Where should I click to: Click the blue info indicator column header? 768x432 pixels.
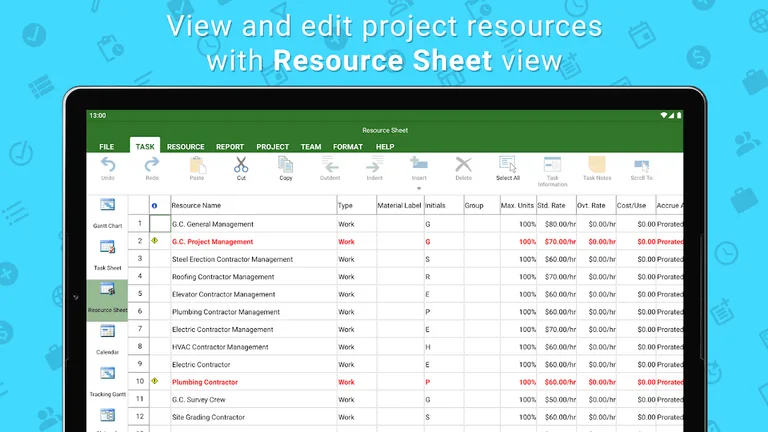pyautogui.click(x=154, y=206)
